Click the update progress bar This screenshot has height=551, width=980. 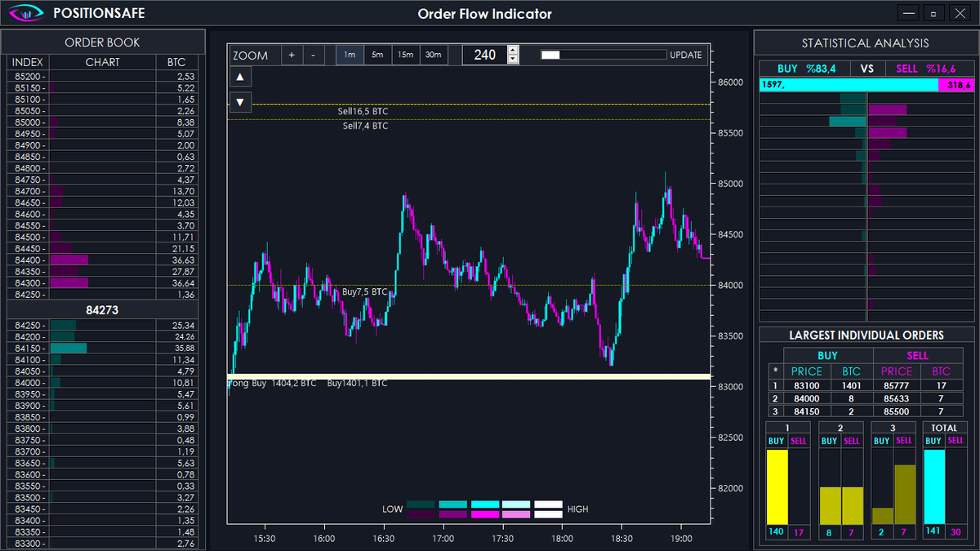coord(604,55)
